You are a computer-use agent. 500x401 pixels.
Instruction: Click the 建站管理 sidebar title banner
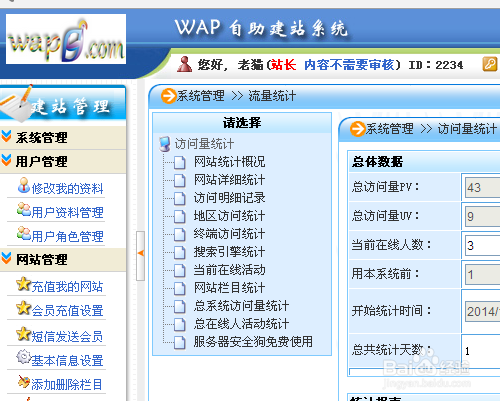(x=63, y=104)
